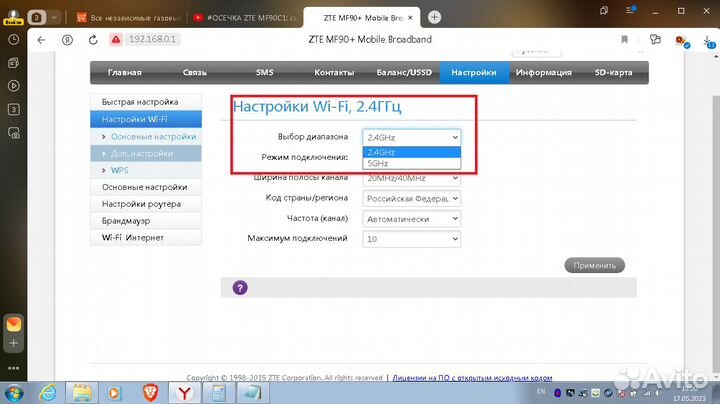Go back with the browser back arrow
The image size is (720, 404).
point(41,40)
